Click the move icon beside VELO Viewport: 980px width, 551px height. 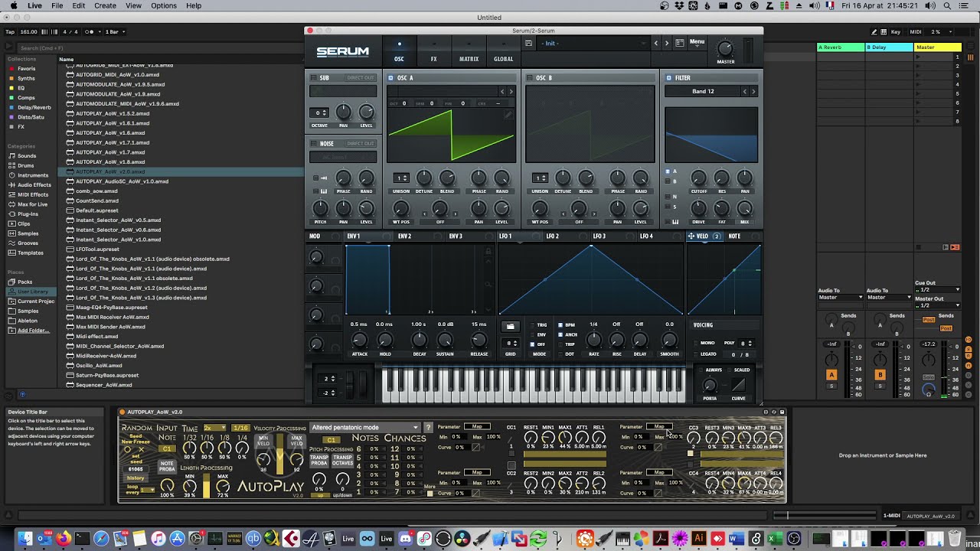(x=691, y=236)
